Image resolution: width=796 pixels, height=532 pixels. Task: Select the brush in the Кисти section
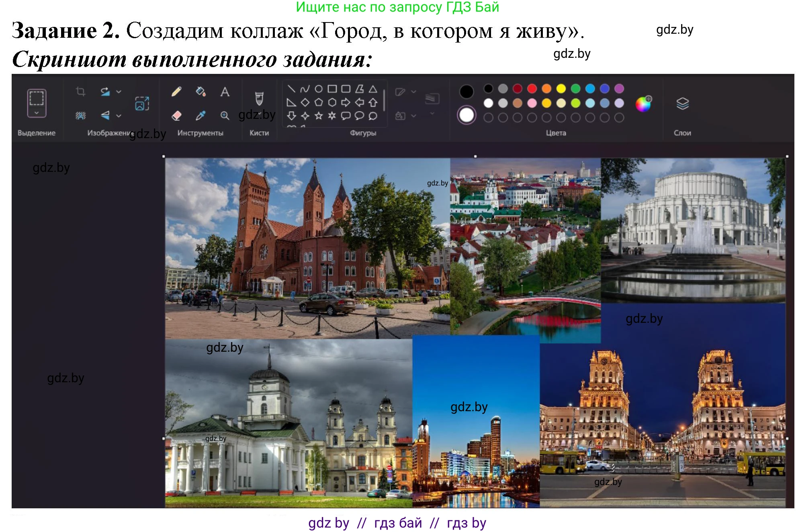[x=259, y=98]
